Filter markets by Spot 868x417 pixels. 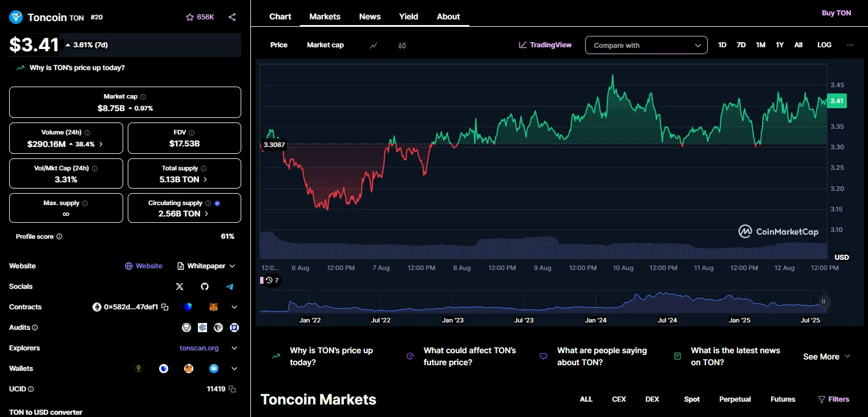pos(692,399)
